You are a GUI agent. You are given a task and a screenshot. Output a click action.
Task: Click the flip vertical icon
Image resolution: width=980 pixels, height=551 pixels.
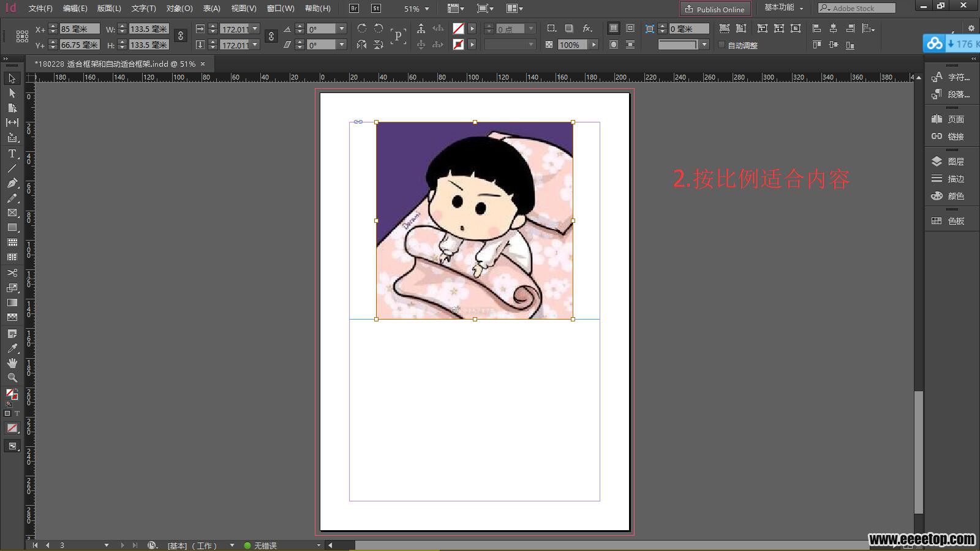coord(379,45)
